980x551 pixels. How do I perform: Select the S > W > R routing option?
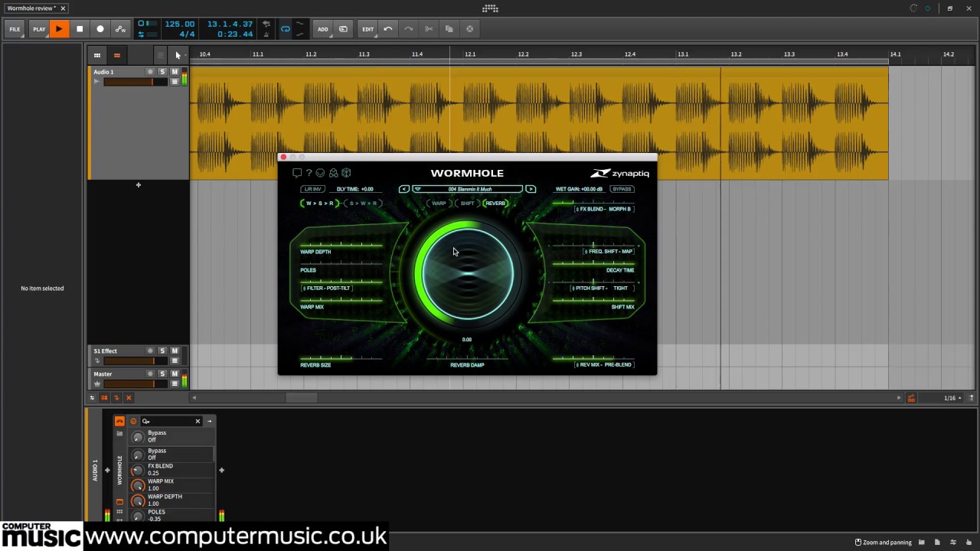[363, 204]
